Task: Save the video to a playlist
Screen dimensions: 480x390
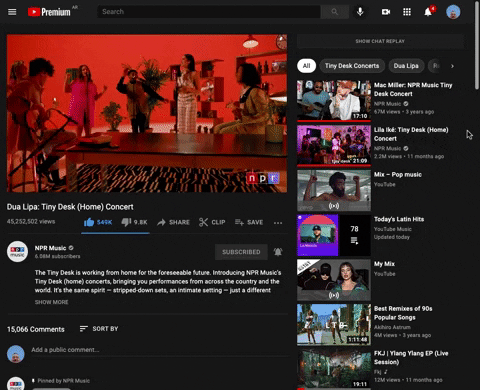Action: (x=249, y=222)
